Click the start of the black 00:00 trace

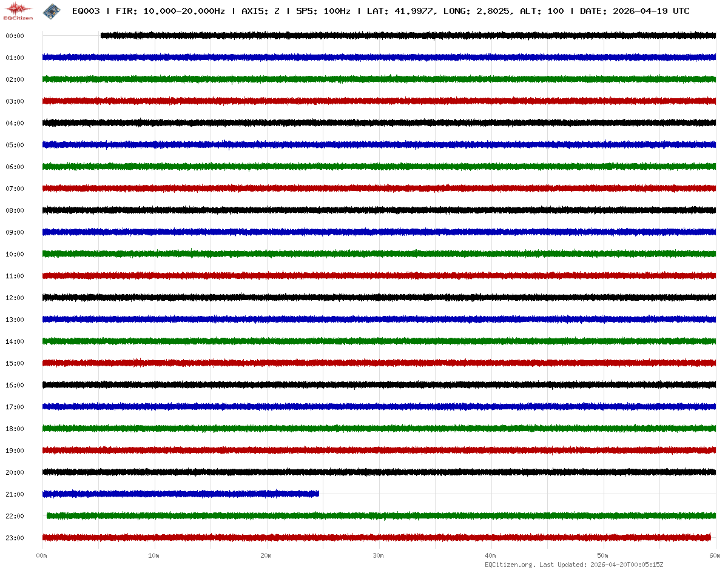click(x=102, y=36)
